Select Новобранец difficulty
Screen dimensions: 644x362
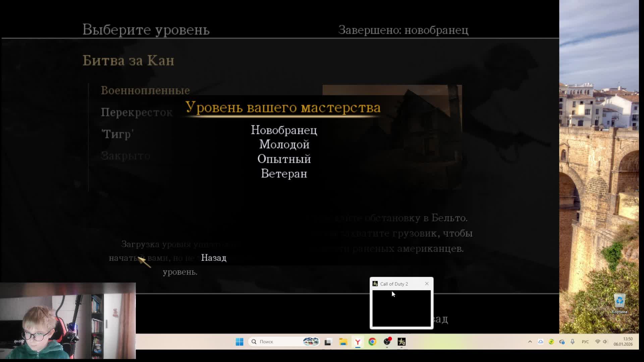[x=284, y=130]
